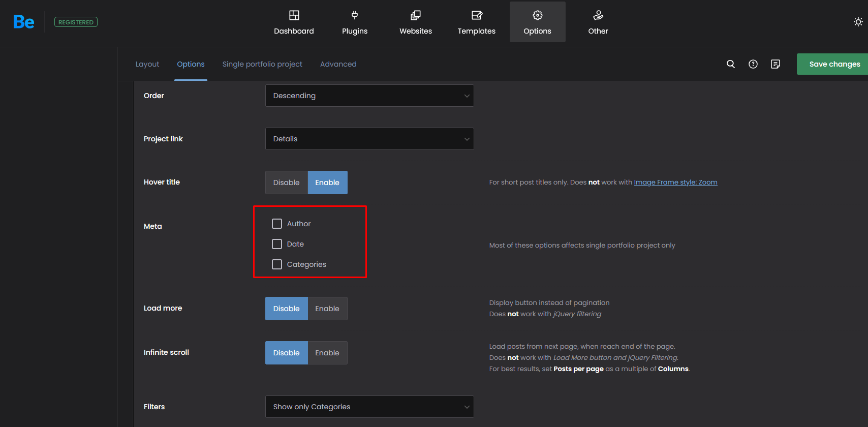
Task: Click the search magnifier icon
Action: pos(731,64)
